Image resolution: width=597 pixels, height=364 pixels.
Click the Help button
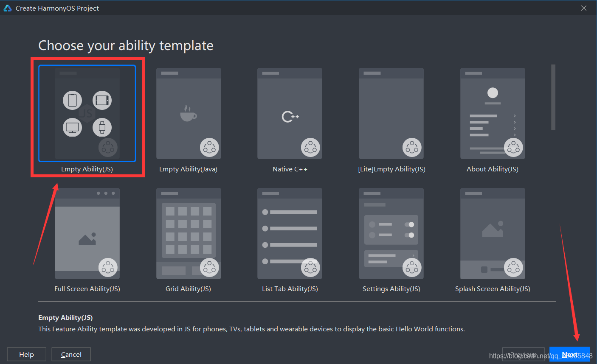point(26,354)
